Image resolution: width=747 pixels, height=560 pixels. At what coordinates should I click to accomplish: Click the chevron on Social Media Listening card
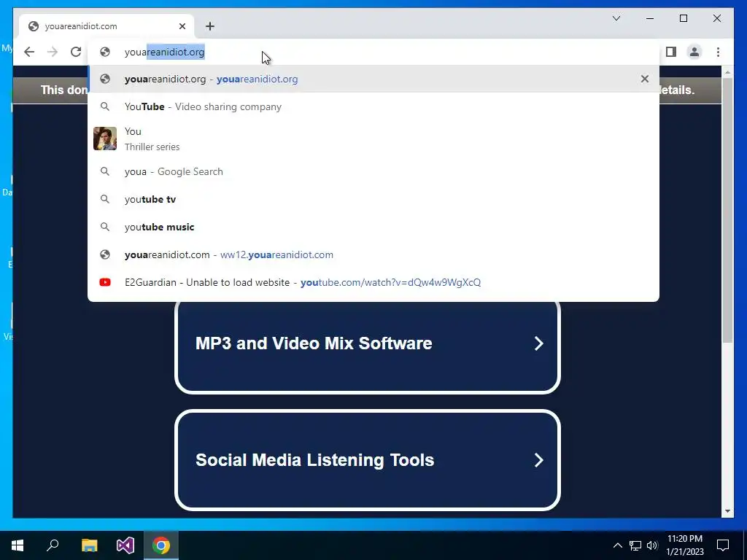pyautogui.click(x=539, y=460)
